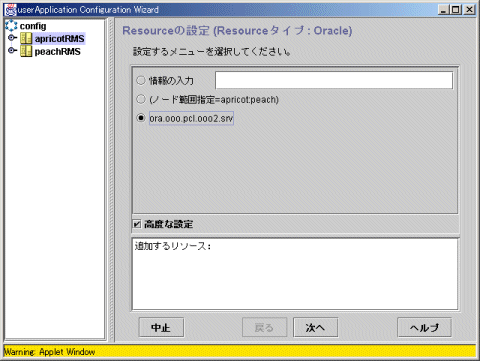Select the peachRMS tree item

click(58, 52)
